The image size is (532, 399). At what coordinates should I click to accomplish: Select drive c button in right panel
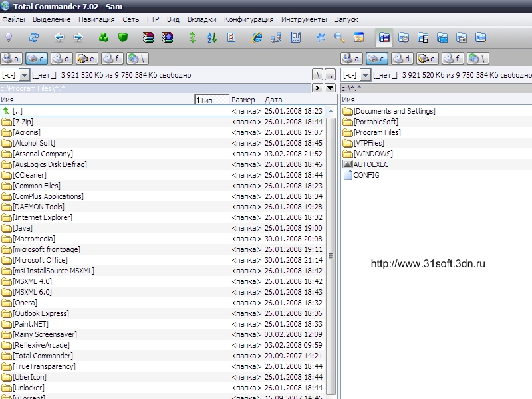coord(377,59)
